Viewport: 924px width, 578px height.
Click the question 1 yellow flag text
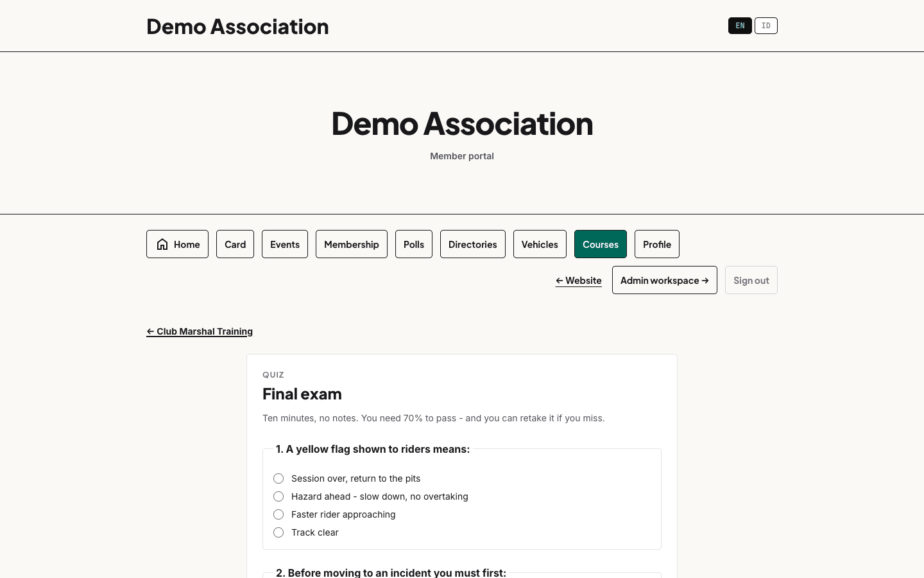[x=373, y=449]
